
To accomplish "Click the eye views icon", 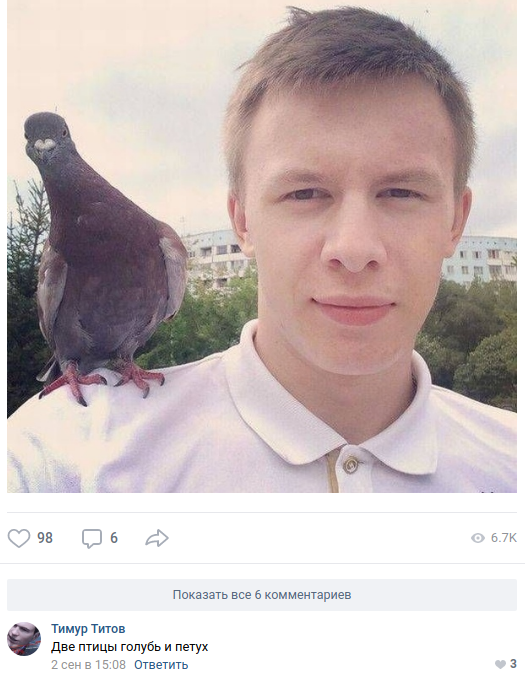I will (478, 538).
